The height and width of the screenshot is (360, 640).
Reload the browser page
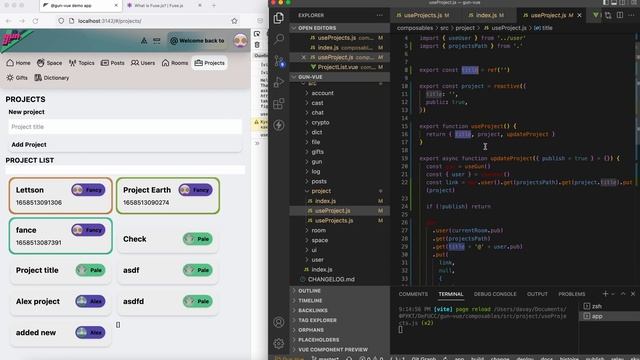(x=36, y=21)
